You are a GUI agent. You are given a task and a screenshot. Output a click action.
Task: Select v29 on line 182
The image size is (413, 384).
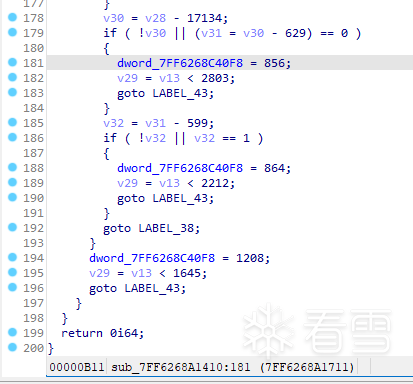127,78
